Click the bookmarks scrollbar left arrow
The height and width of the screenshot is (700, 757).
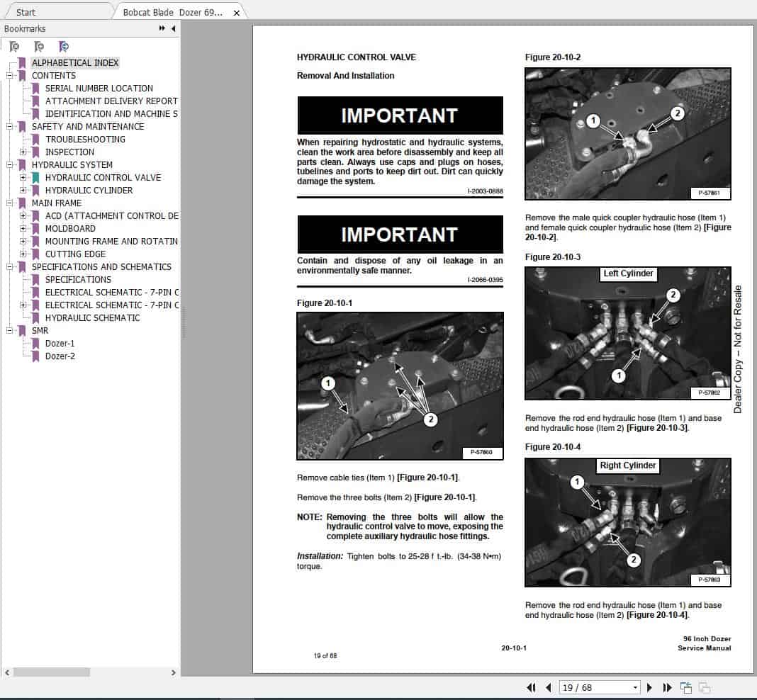(x=7, y=672)
